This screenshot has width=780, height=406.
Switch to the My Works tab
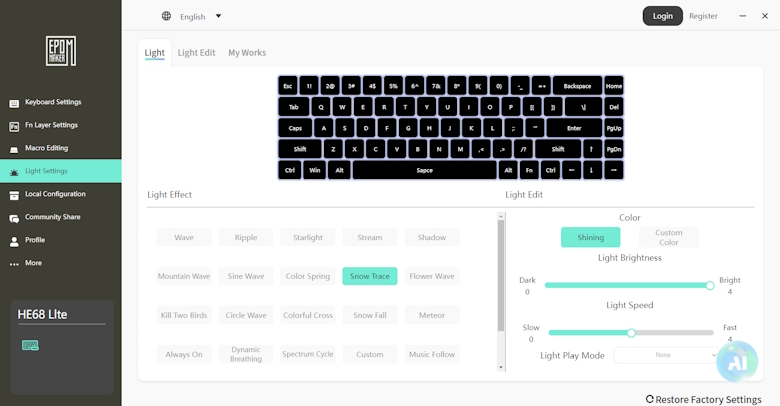[247, 52]
